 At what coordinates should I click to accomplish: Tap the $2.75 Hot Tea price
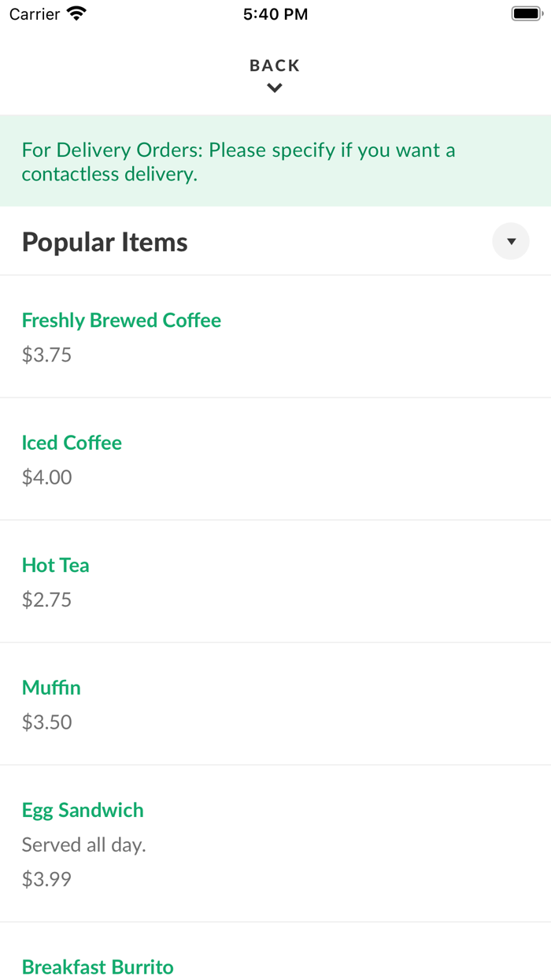click(x=46, y=600)
